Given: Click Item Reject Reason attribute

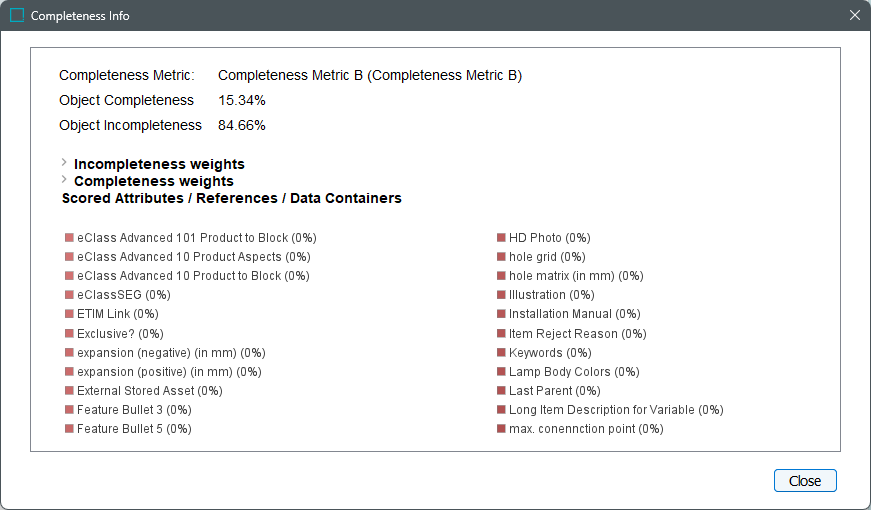Looking at the screenshot, I should click(x=578, y=334).
